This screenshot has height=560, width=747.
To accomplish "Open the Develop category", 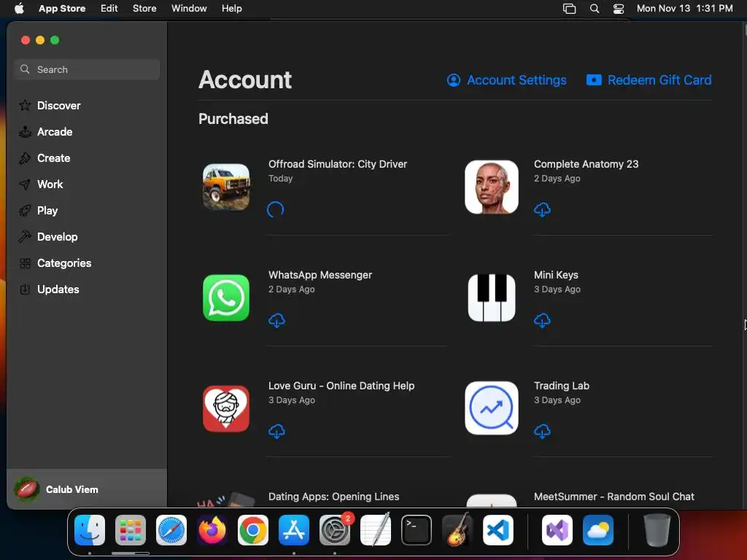I will (x=48, y=236).
